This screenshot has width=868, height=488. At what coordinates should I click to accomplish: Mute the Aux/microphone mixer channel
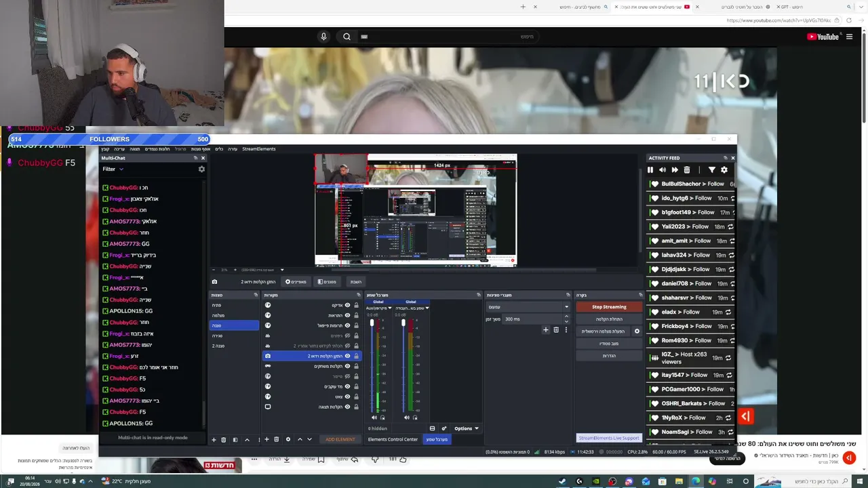click(373, 418)
